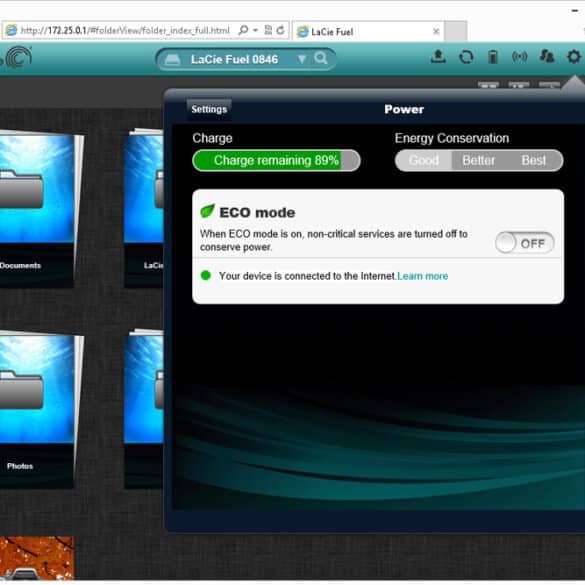The width and height of the screenshot is (585, 585).
Task: Select the LaCie Fuel browser tab
Action: tap(367, 32)
